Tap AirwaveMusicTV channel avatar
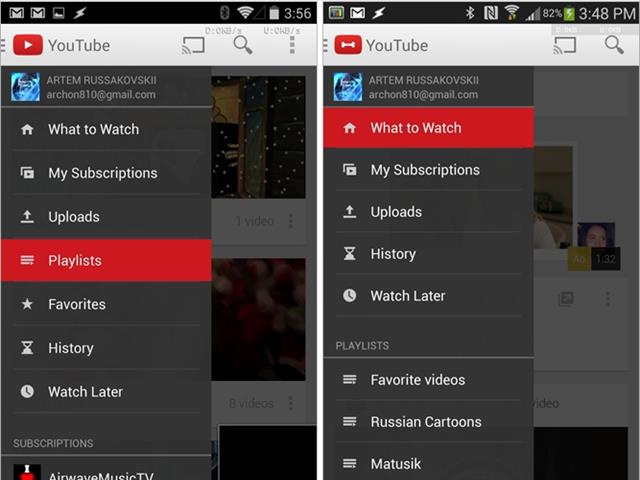The width and height of the screenshot is (640, 480). tap(27, 472)
